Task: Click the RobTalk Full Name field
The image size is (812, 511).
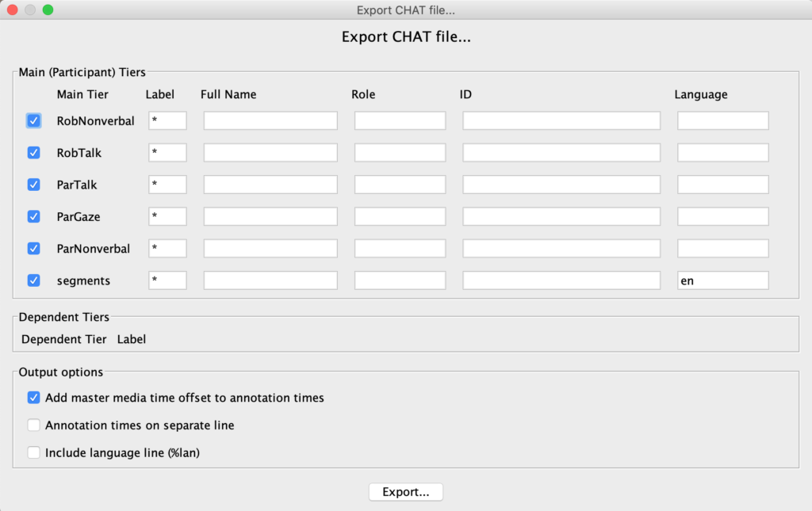Action: pyautogui.click(x=270, y=153)
